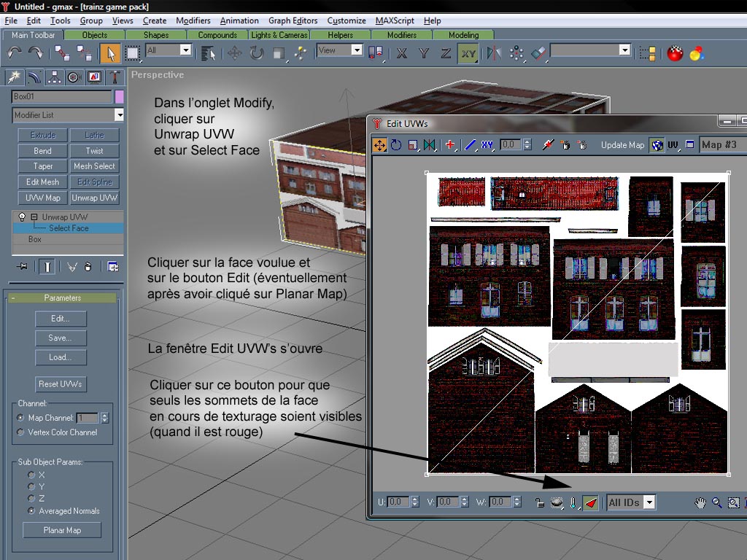Switch to the Lights & Cameras tab
The image size is (747, 560).
click(279, 35)
